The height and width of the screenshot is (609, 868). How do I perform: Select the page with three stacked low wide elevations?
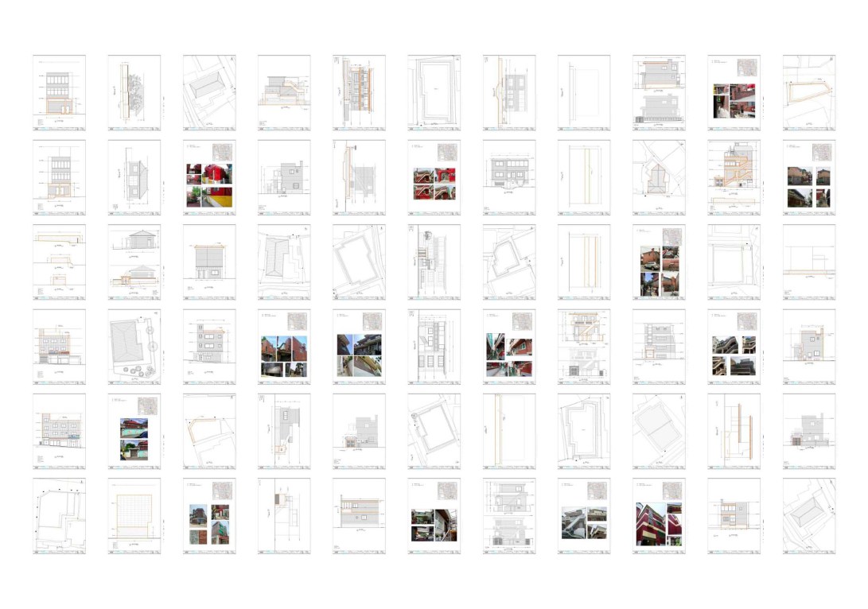coord(59,263)
